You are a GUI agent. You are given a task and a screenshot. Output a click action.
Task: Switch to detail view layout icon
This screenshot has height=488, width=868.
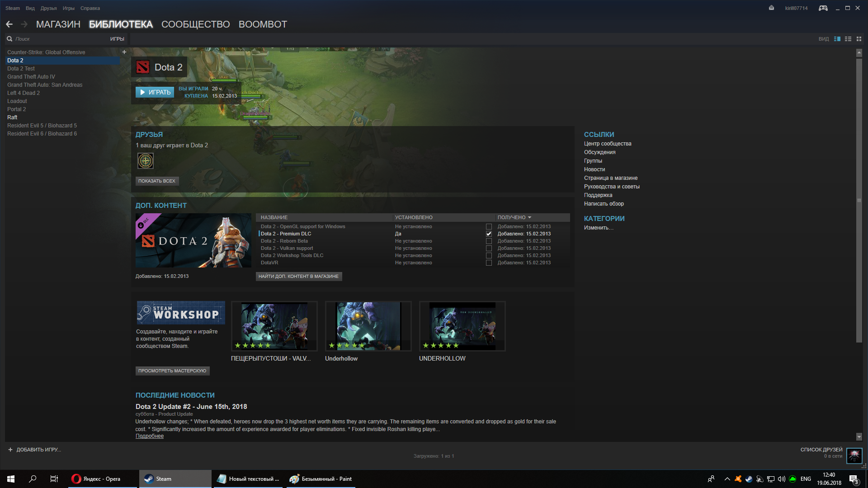pos(837,39)
